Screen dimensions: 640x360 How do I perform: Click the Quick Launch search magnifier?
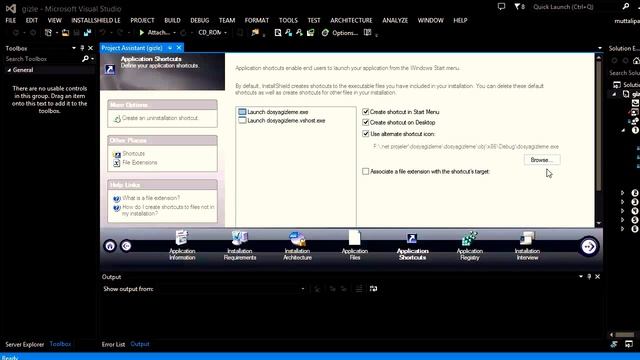[626, 7]
